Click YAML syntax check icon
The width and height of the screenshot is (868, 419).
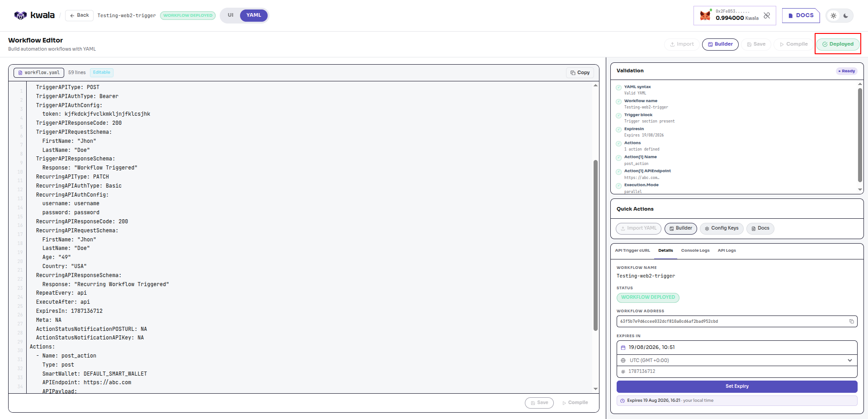(x=618, y=88)
